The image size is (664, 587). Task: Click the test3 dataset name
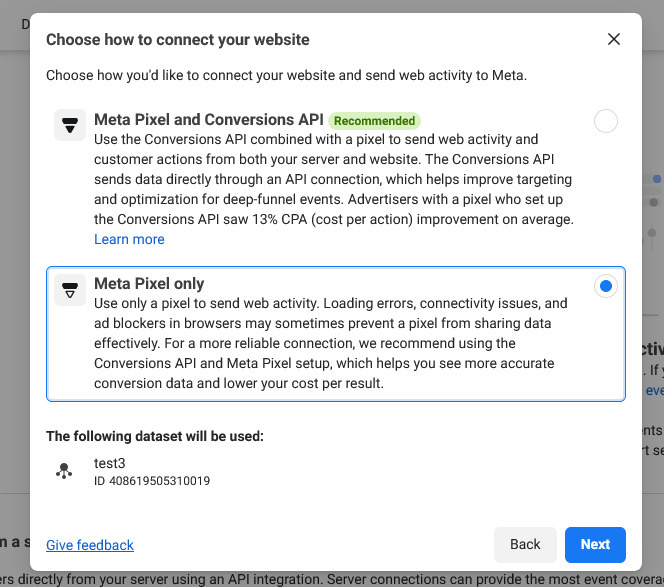[x=110, y=463]
